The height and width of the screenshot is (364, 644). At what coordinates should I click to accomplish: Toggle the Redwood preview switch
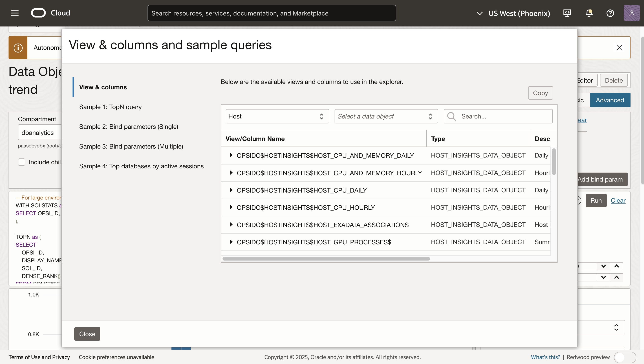(624, 357)
